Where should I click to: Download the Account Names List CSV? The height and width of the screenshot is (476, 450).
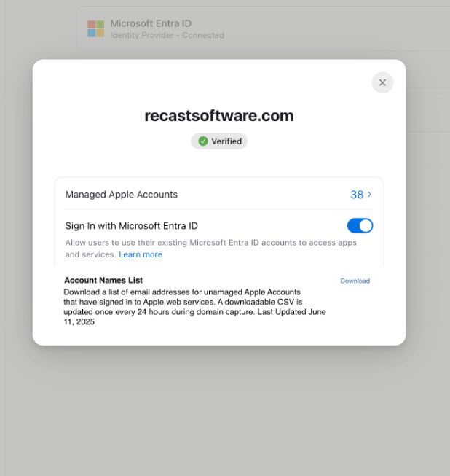[355, 281]
